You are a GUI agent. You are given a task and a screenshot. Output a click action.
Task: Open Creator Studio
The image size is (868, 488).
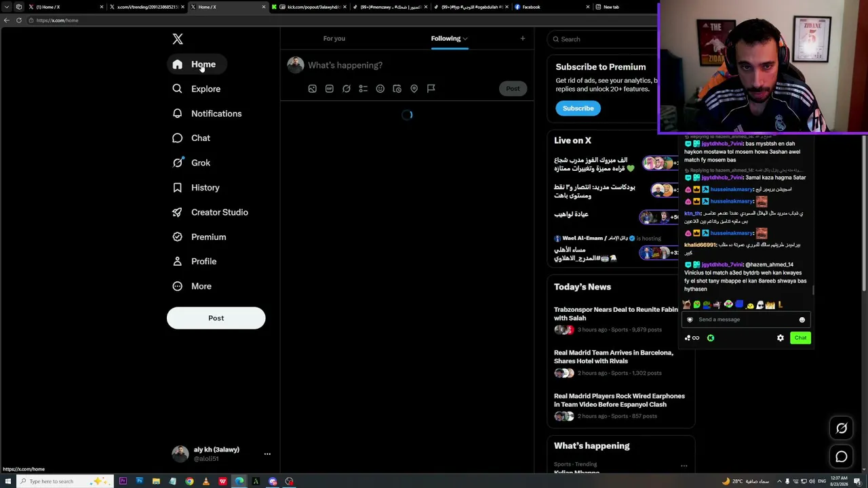coord(210,212)
